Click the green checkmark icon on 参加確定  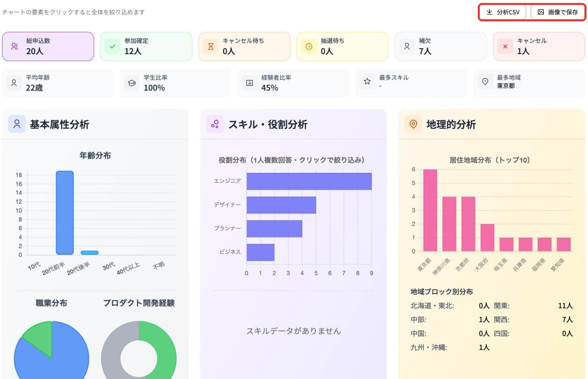click(113, 47)
